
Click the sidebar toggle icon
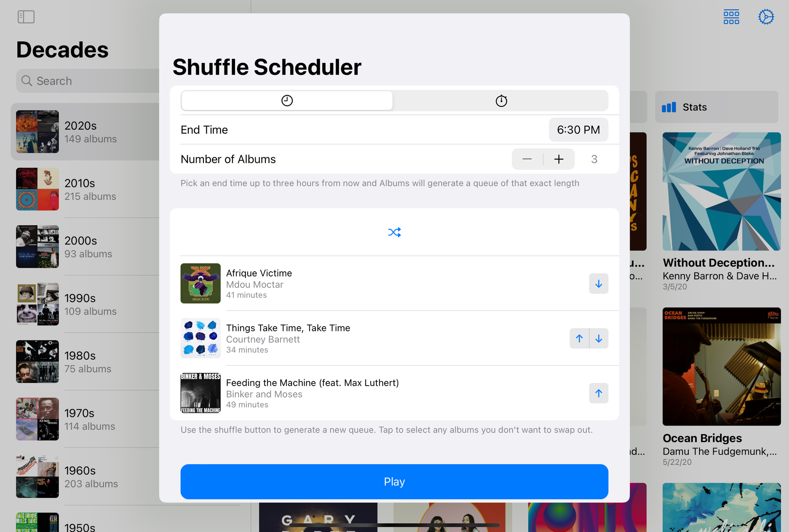pyautogui.click(x=26, y=17)
